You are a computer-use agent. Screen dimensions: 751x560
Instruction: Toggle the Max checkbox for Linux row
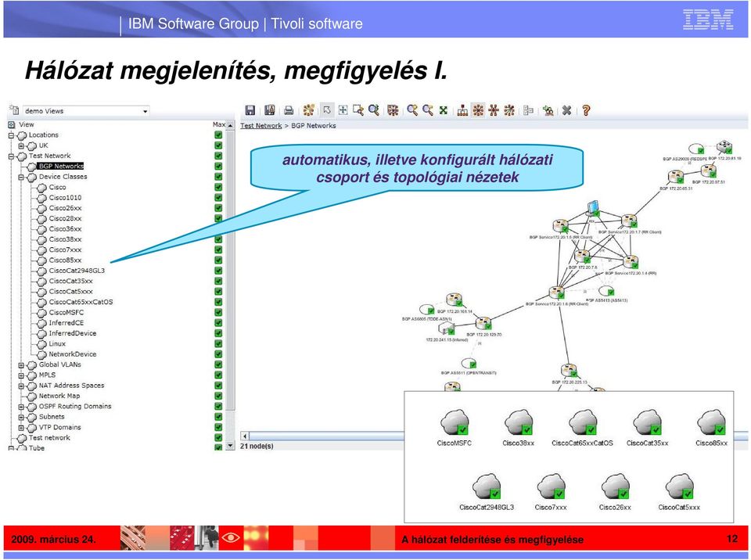click(218, 344)
